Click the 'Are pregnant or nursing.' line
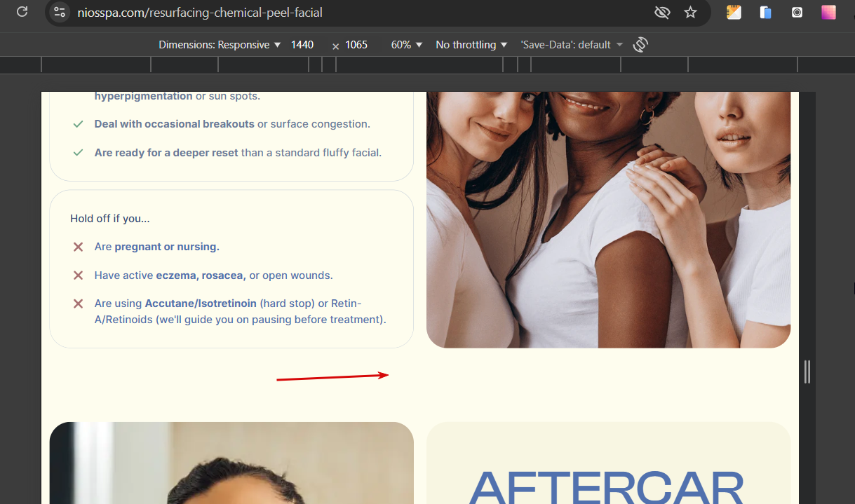This screenshot has width=855, height=504. [x=157, y=247]
